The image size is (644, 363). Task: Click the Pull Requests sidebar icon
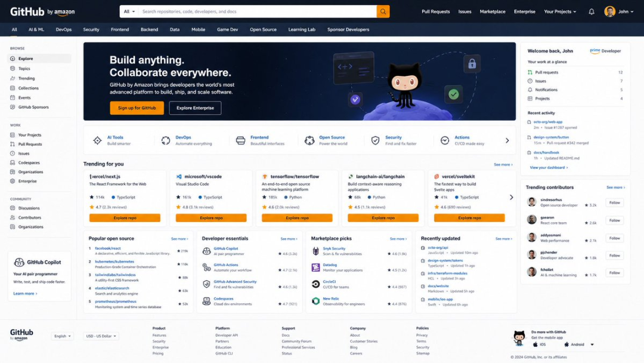pyautogui.click(x=13, y=144)
